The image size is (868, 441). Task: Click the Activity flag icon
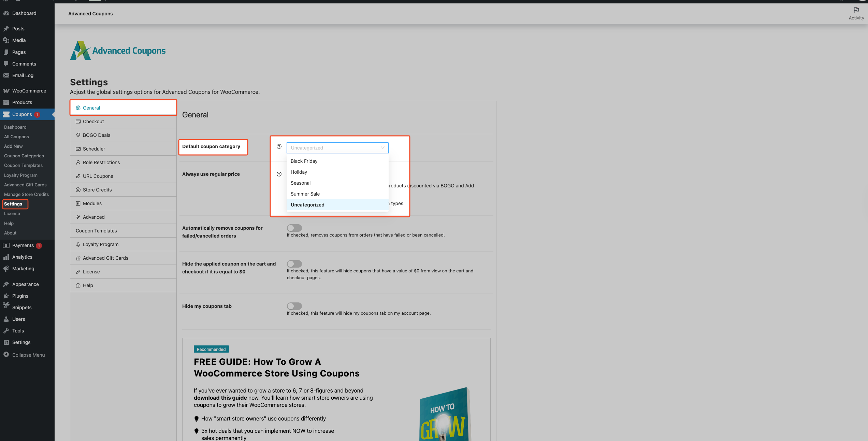[x=856, y=10]
